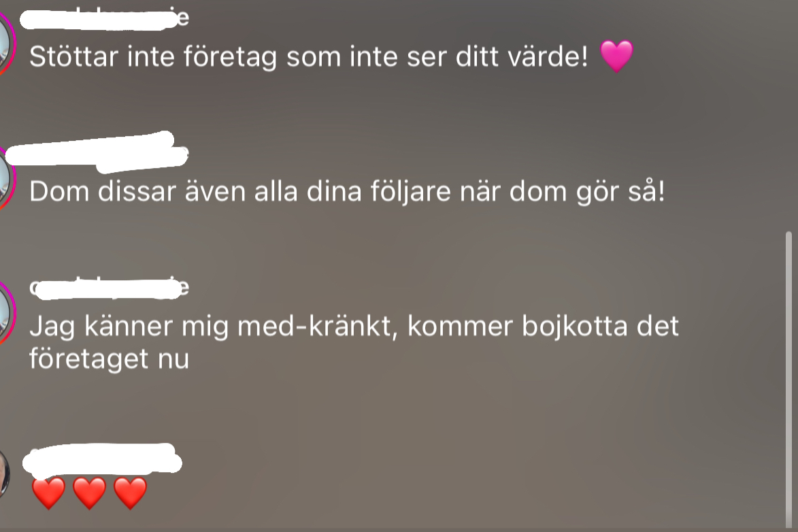Tap avatar next to 'Dom dissar även' comment
Image resolution: width=798 pixels, height=532 pixels.
pyautogui.click(x=7, y=178)
